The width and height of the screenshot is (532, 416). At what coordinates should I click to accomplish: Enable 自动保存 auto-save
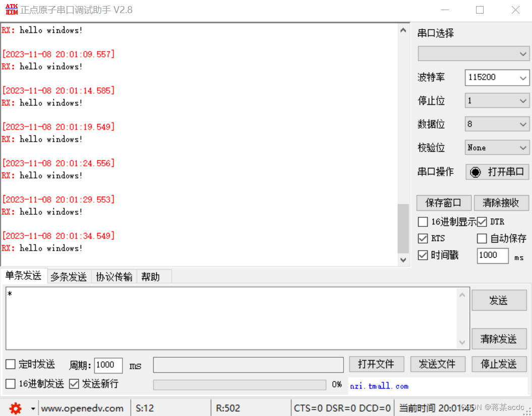482,238
